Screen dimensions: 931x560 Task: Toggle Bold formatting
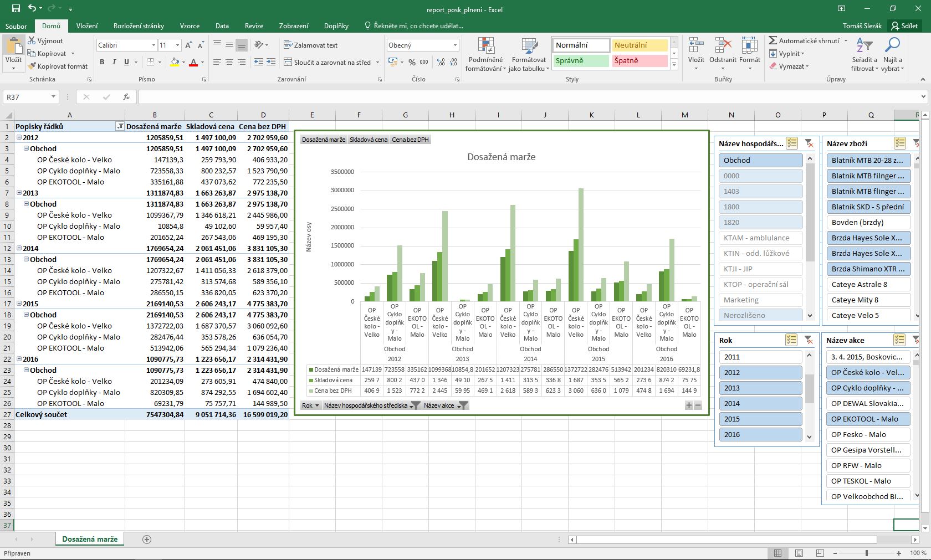tap(102, 62)
